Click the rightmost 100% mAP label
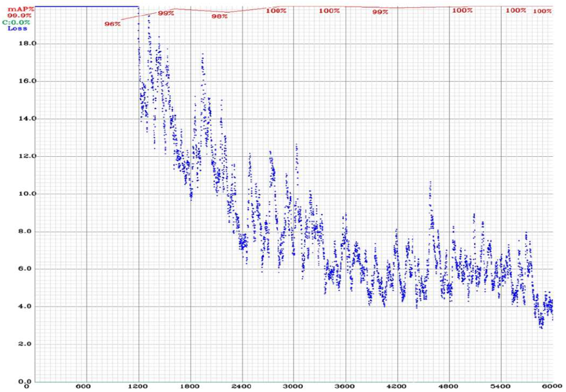This screenshot has height=392, width=566. pyautogui.click(x=542, y=11)
